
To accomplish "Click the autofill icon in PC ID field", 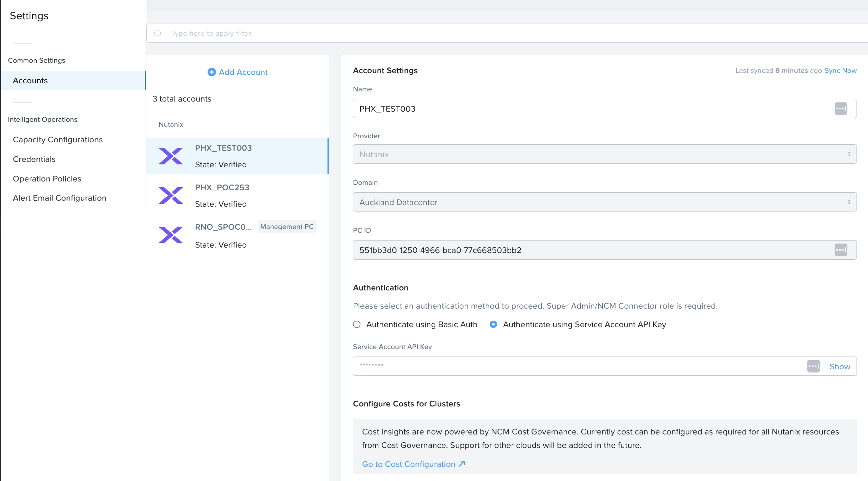I will click(841, 250).
